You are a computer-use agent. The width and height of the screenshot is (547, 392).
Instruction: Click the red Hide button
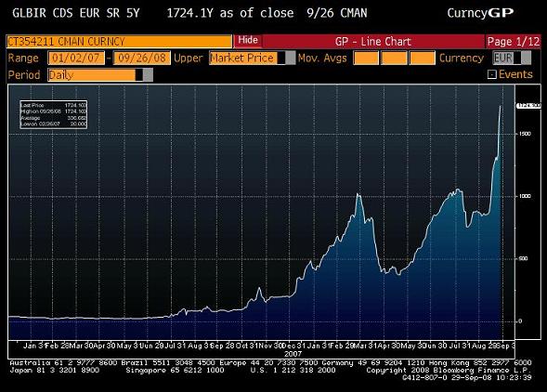pos(248,41)
